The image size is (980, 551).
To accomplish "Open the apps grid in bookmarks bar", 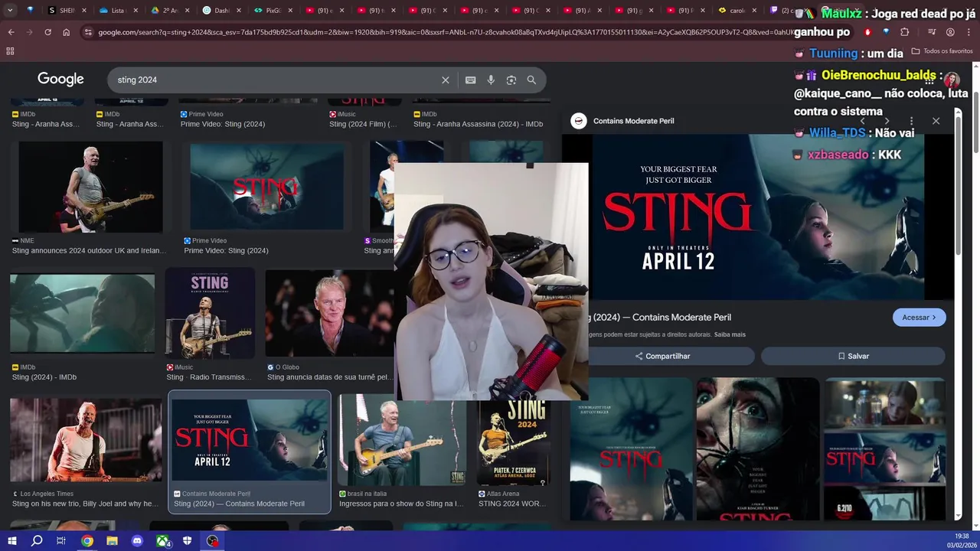I will pos(10,51).
